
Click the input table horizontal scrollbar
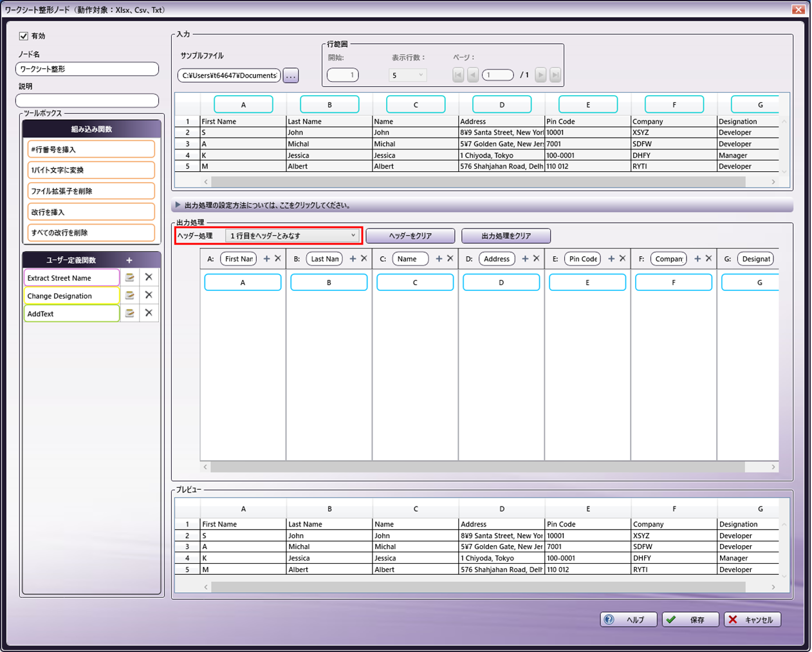click(x=479, y=182)
